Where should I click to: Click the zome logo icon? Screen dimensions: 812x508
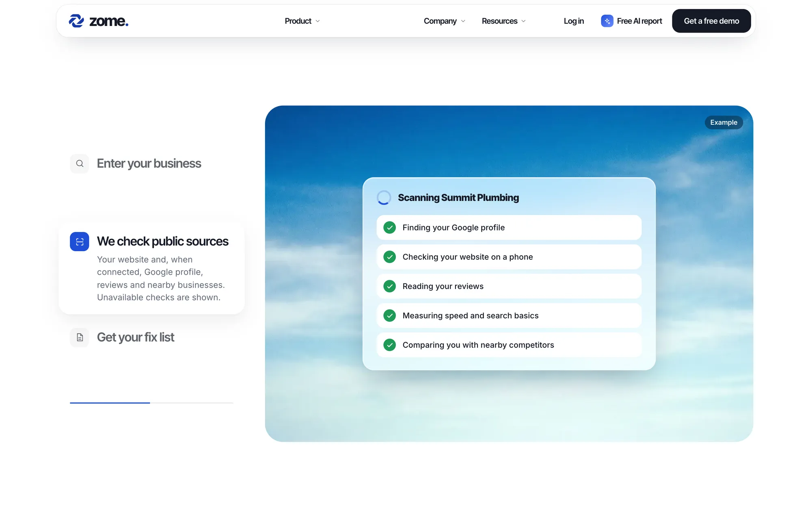coord(76,21)
